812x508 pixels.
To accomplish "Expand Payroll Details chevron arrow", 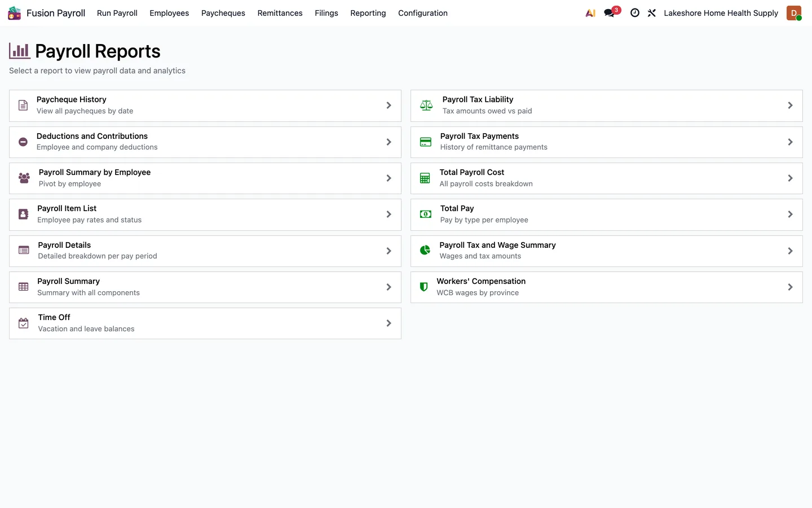I will [x=389, y=251].
